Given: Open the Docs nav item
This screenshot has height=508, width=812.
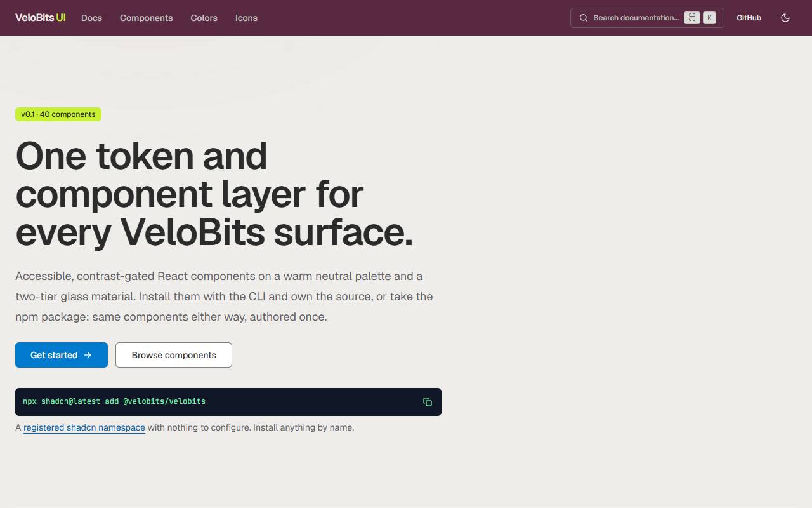Looking at the screenshot, I should (x=91, y=18).
